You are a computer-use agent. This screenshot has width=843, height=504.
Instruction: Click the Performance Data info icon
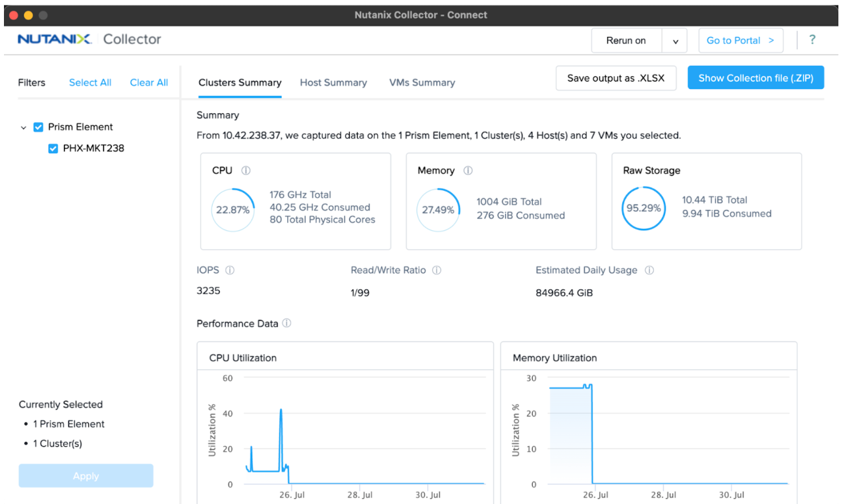pyautogui.click(x=286, y=323)
